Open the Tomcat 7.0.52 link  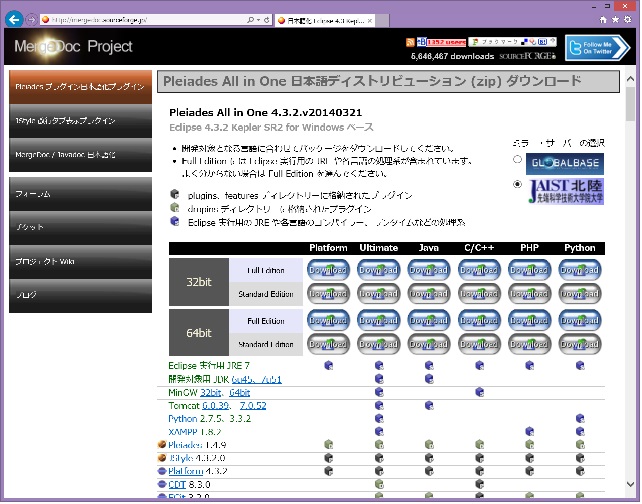tap(253, 407)
